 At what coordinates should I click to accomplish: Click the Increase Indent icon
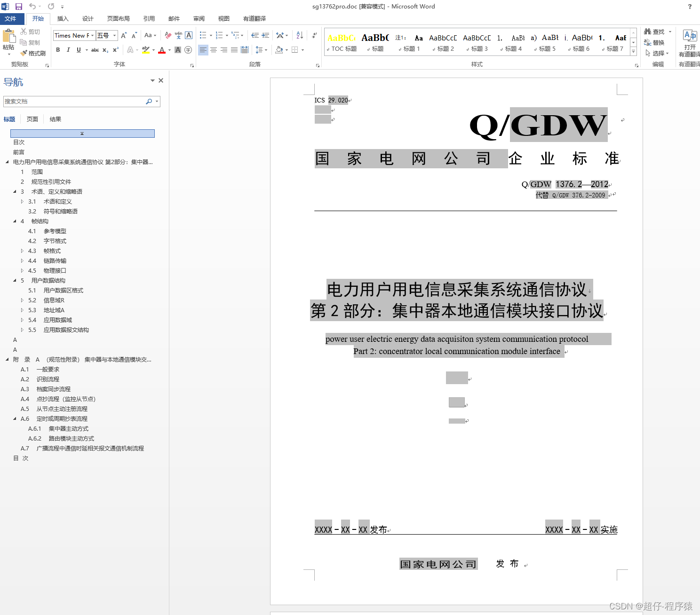pyautogui.click(x=265, y=35)
